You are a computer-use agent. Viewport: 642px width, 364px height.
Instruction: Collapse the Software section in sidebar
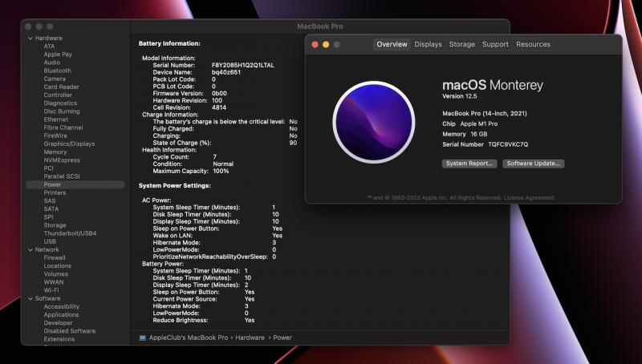click(x=30, y=298)
